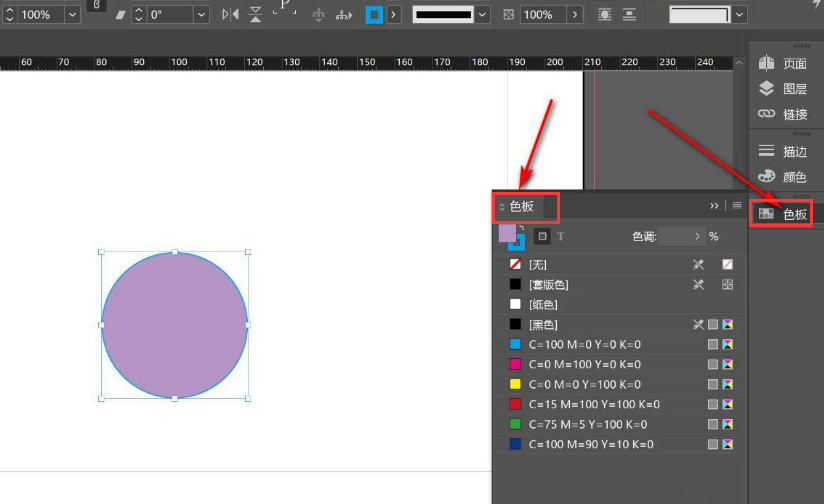Toggle formatting affects container button

coord(541,236)
